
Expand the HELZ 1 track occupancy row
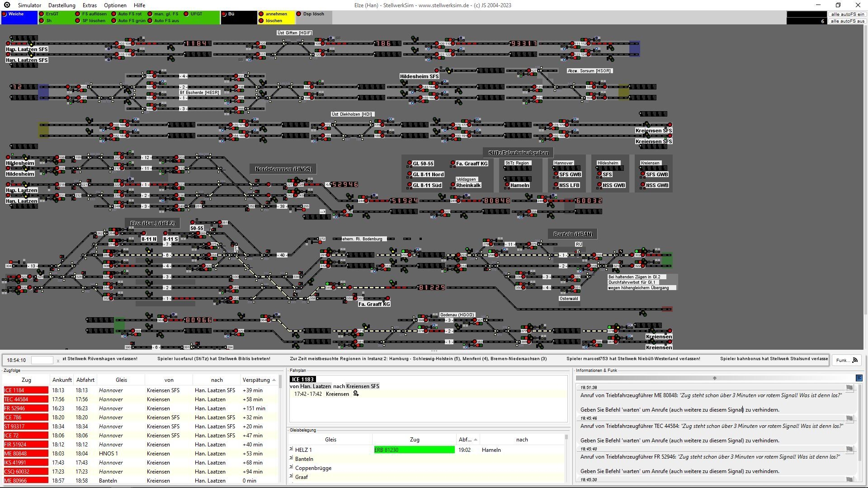[x=292, y=449]
